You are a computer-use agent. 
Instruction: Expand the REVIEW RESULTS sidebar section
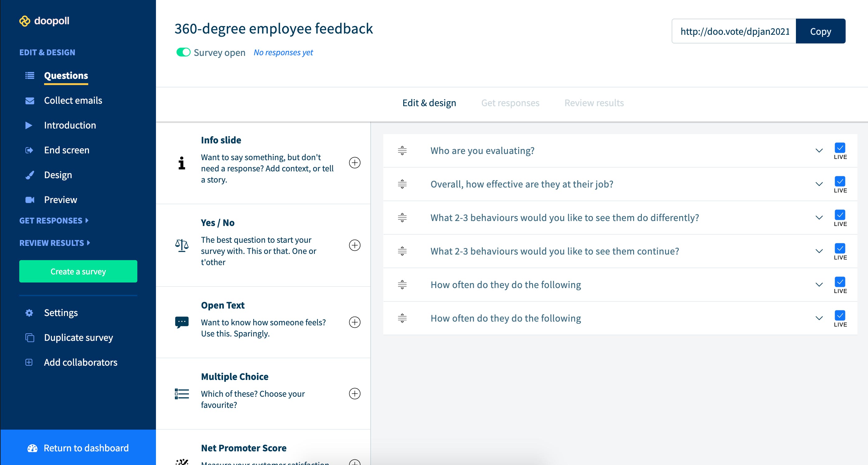(x=55, y=243)
